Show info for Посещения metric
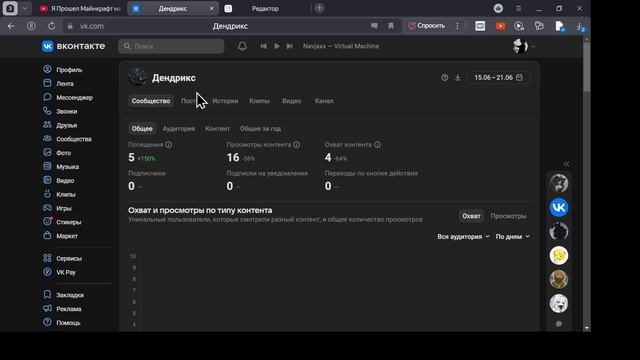Viewport: 640px width, 360px height. tap(169, 144)
